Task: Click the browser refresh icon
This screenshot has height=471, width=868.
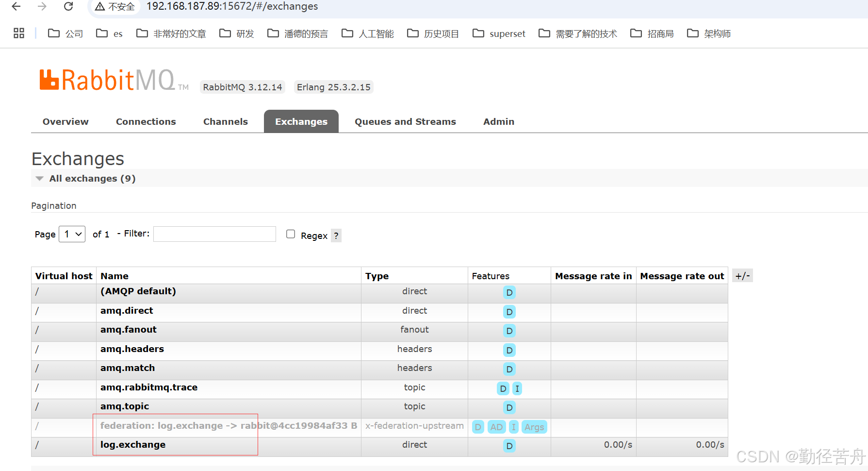Action: click(x=68, y=6)
